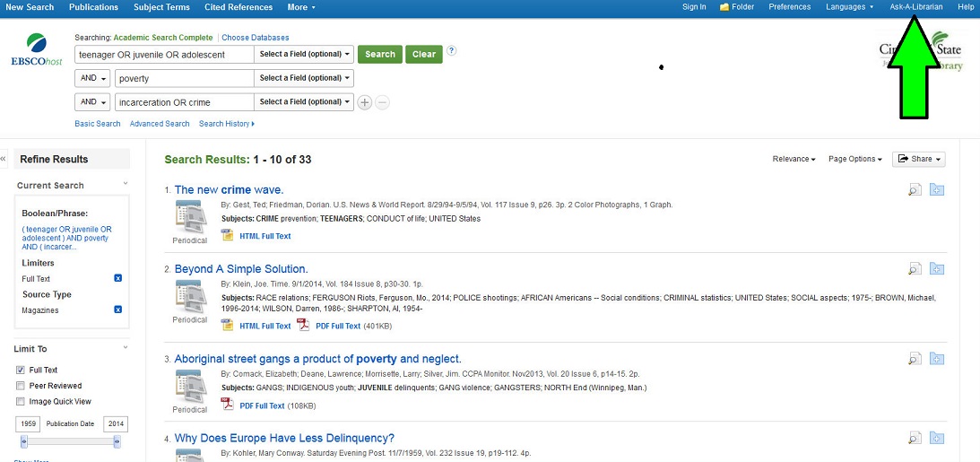Click the 'poverty' search box
The image size is (980, 462).
coord(184,78)
